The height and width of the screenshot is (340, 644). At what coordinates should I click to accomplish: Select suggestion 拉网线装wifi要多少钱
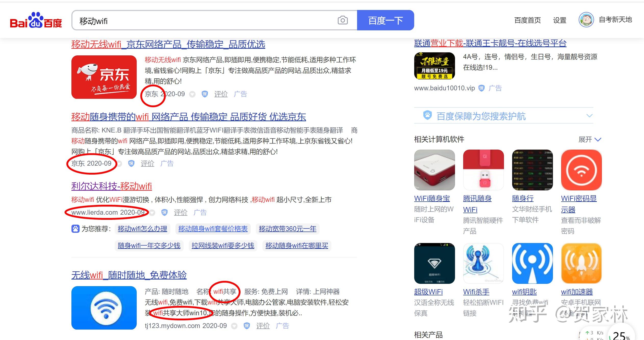tap(223, 246)
